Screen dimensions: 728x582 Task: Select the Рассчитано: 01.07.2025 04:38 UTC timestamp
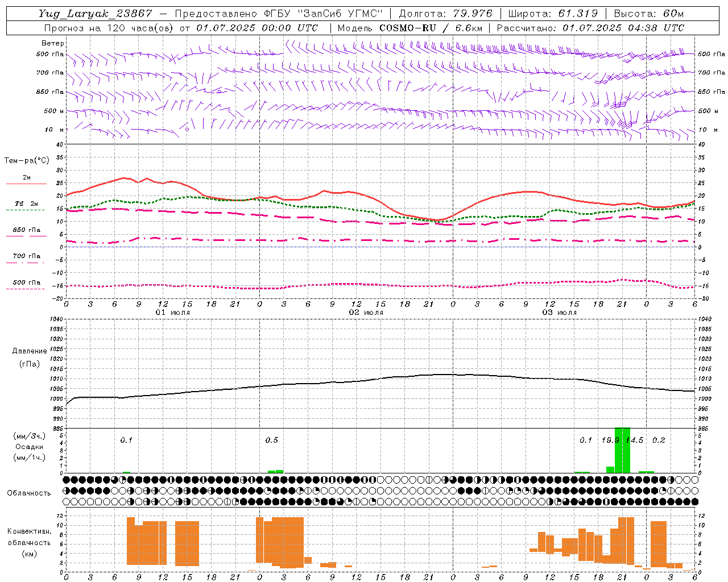point(590,28)
